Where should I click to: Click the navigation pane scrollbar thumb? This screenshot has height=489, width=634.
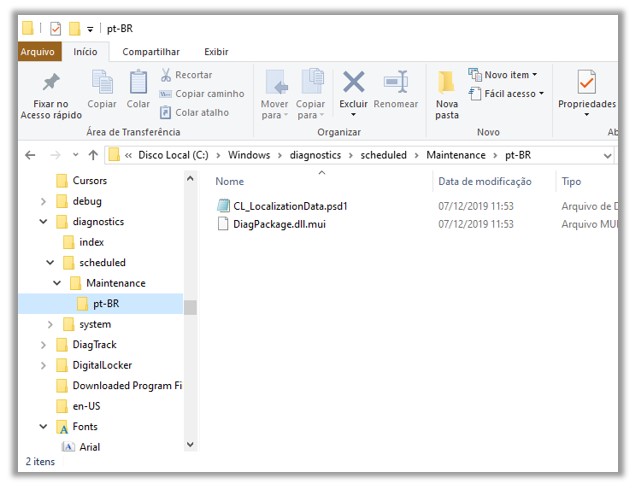coord(190,307)
